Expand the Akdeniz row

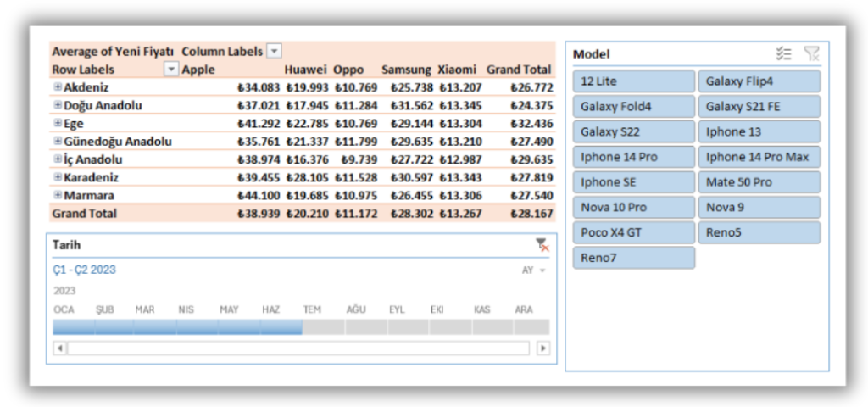[x=58, y=87]
